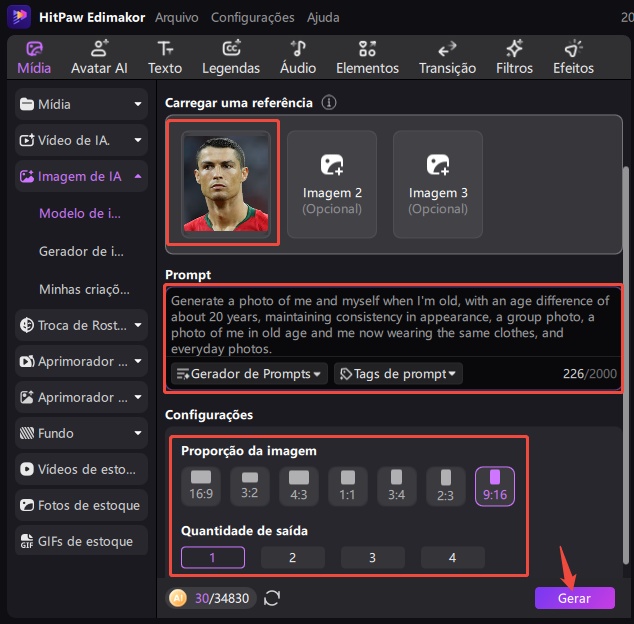Open Fotos de estoque

[81, 505]
